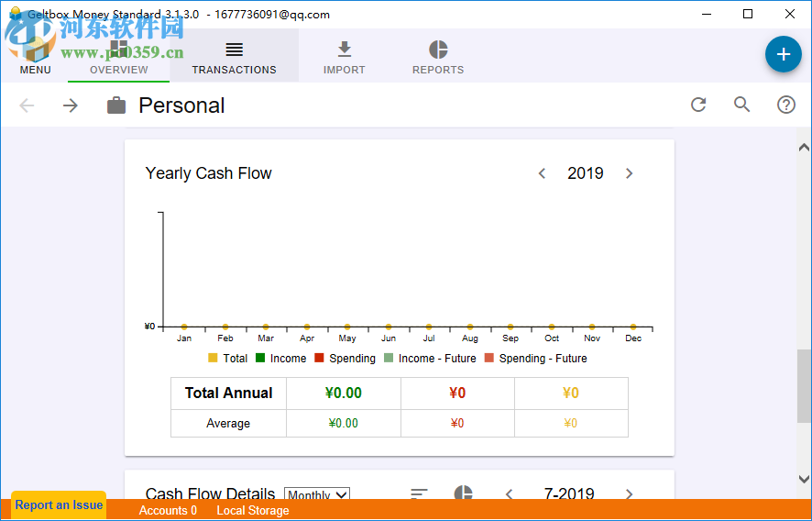
Task: Click the Report an Issue button
Action: [x=59, y=504]
